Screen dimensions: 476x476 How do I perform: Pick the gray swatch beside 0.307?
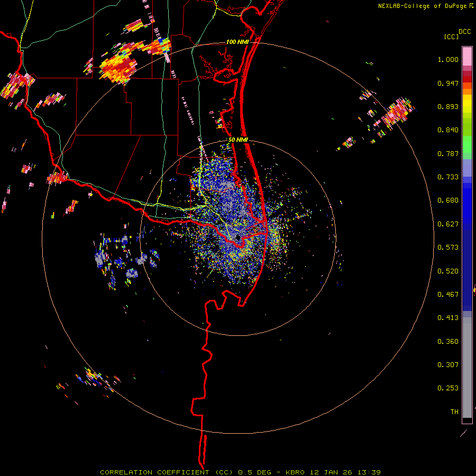(x=467, y=368)
